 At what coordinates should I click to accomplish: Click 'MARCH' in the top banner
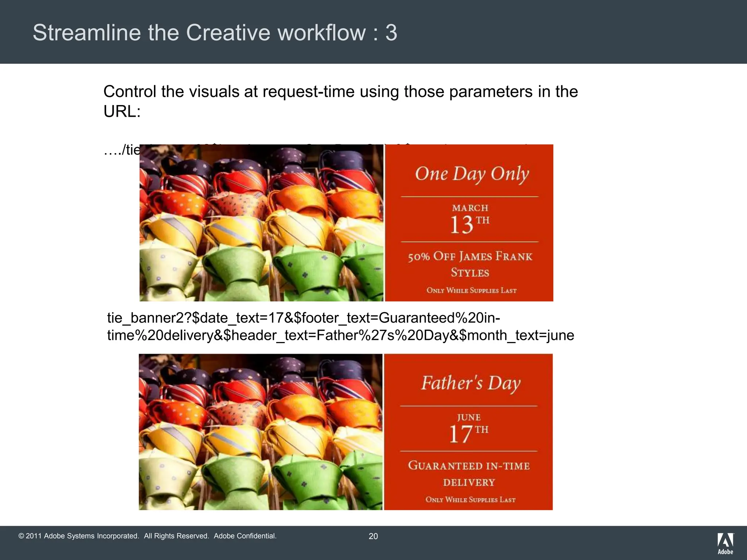[470, 208]
